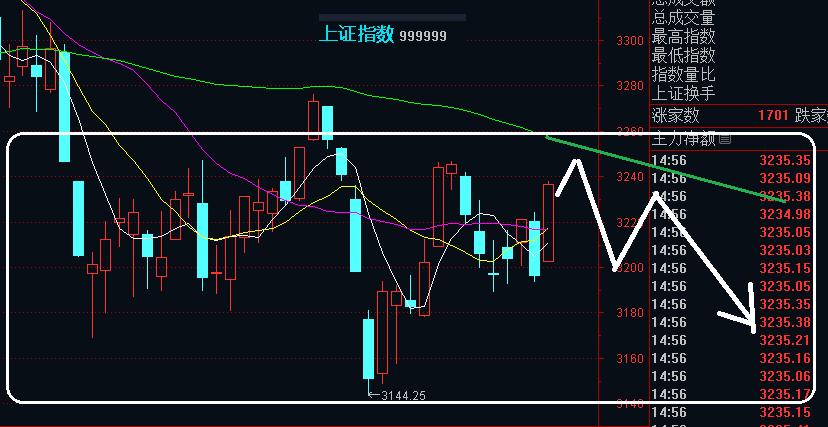Click the 3240 price axis label

(x=629, y=177)
